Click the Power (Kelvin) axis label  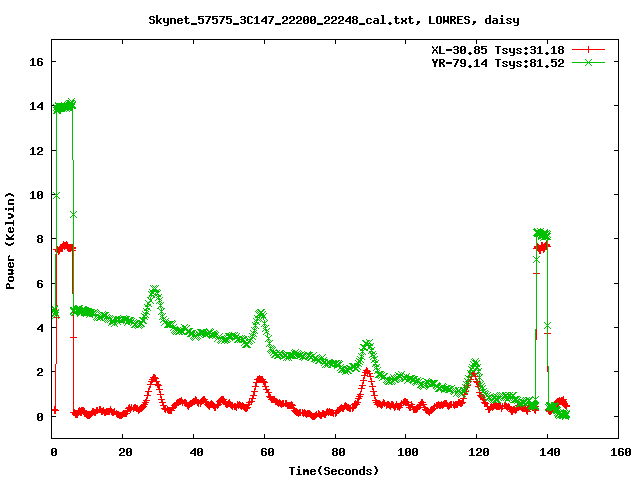click(10, 240)
